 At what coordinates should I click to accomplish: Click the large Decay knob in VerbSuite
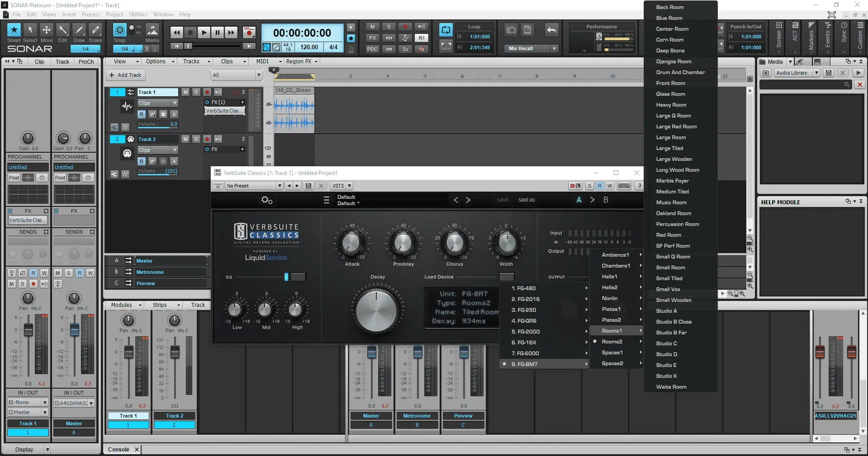tap(376, 310)
